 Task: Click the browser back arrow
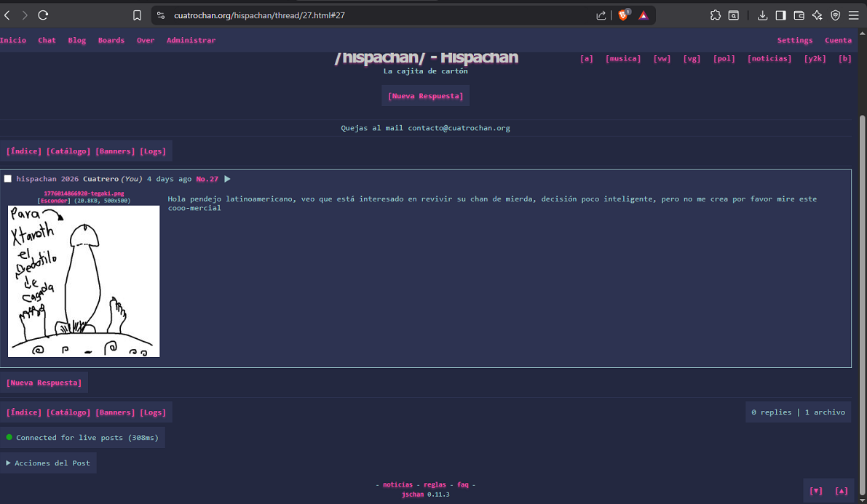click(x=7, y=15)
